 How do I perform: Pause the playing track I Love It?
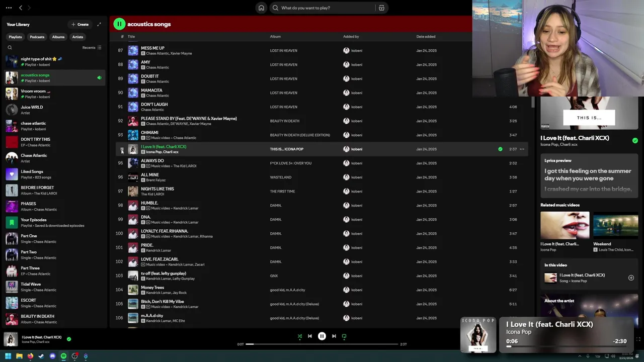[122, 149]
